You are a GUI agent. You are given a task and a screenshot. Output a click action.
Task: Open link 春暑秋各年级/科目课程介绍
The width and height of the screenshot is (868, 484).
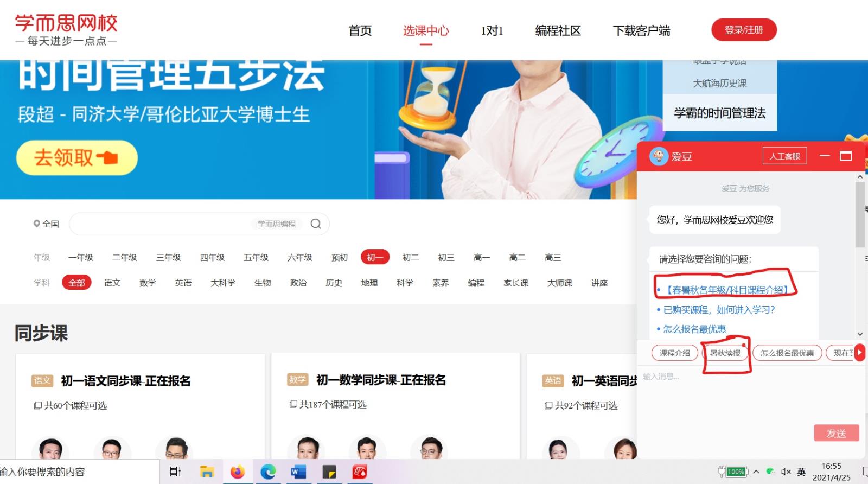pos(726,290)
